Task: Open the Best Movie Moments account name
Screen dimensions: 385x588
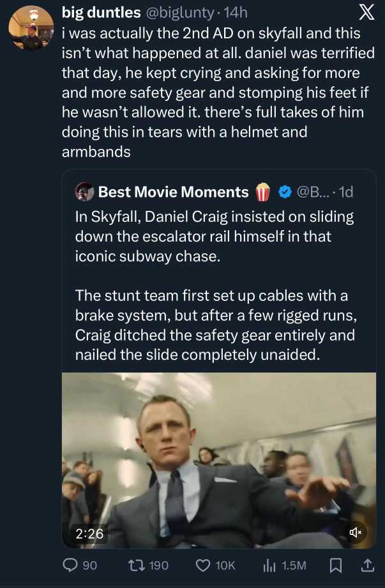Action: tap(173, 192)
